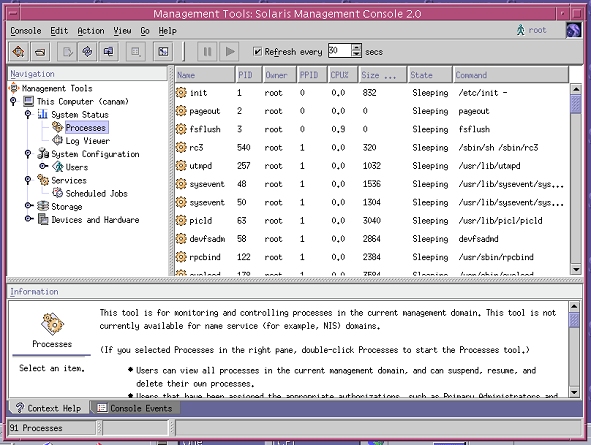Open the Action menu

91,31
